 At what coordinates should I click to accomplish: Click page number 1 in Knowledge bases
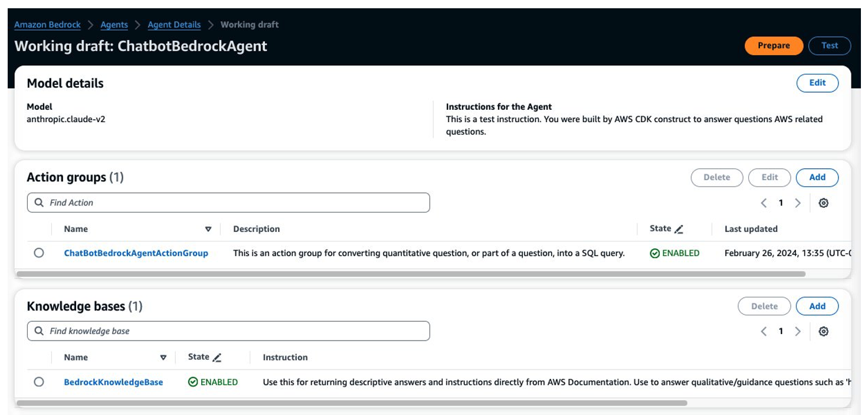[781, 332]
